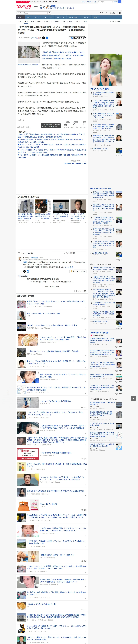This screenshot has height=644, width=138.
Task: Click コメントを書く button
Action: [x=69, y=253]
